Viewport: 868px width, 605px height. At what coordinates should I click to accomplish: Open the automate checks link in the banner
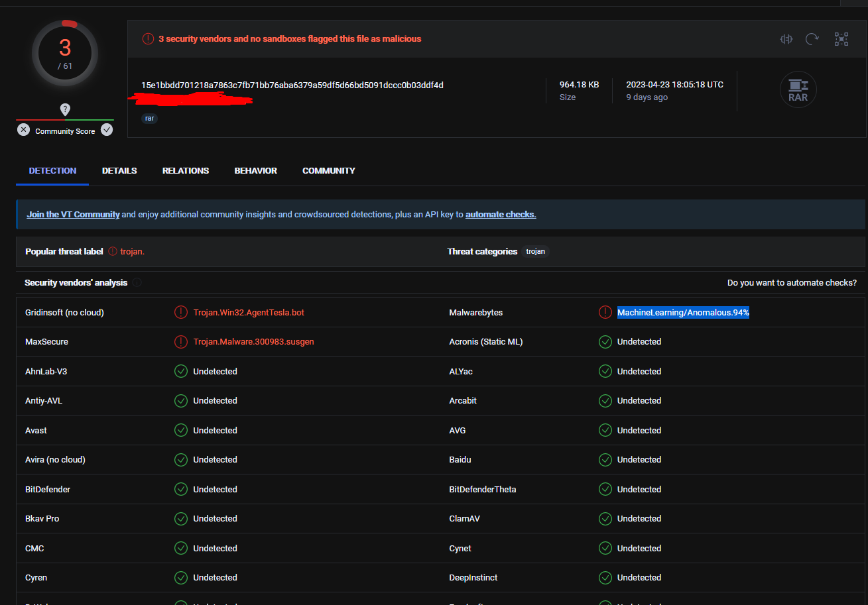click(501, 215)
